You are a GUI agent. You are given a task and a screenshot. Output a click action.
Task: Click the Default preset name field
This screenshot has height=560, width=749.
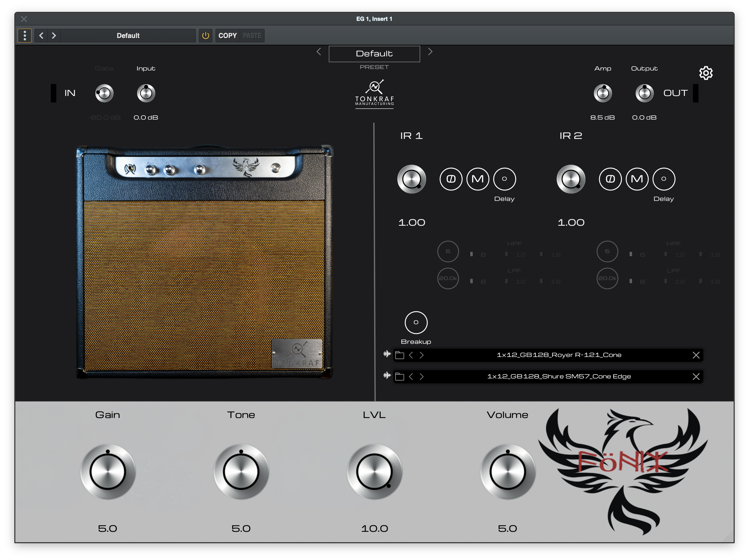[x=374, y=54]
